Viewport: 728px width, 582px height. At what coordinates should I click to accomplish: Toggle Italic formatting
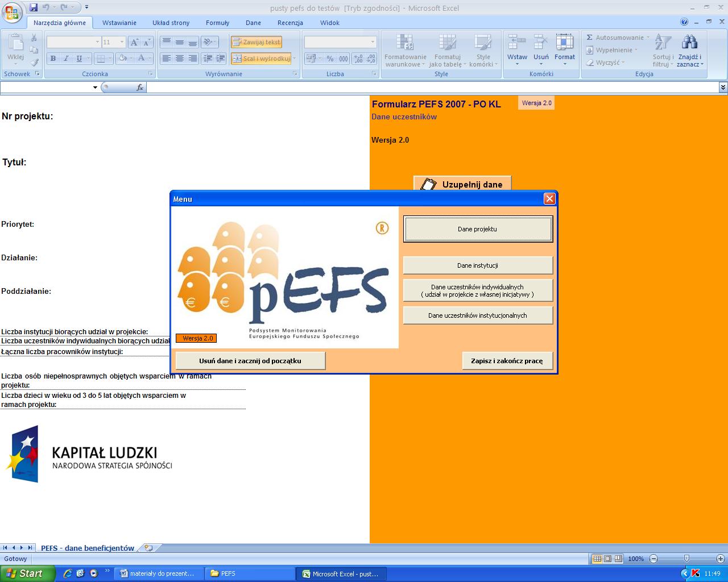point(66,58)
